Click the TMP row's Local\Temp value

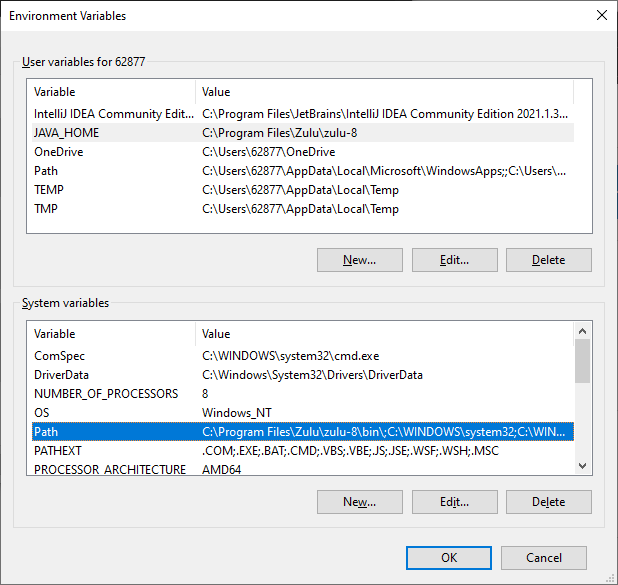[x=300, y=209]
